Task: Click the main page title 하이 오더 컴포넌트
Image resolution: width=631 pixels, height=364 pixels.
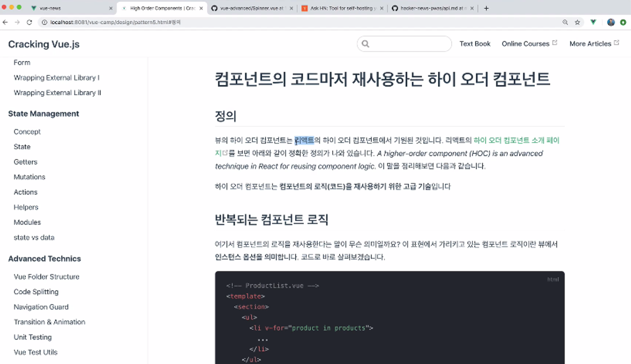Action: point(382,79)
